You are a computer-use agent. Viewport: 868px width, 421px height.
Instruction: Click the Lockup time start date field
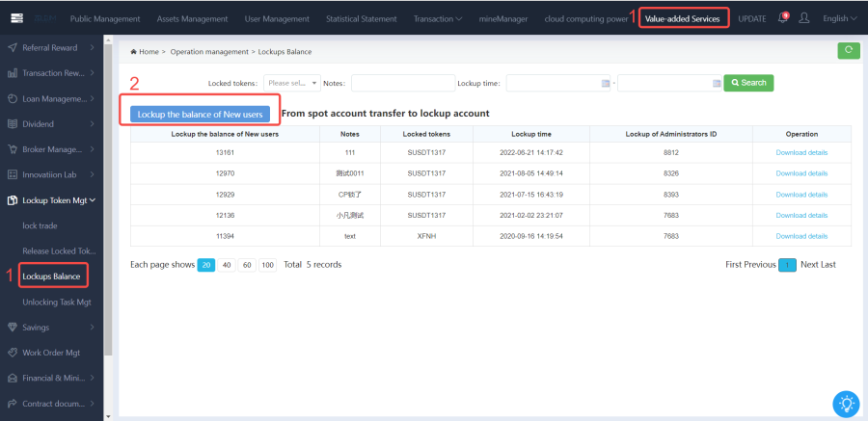tap(558, 83)
